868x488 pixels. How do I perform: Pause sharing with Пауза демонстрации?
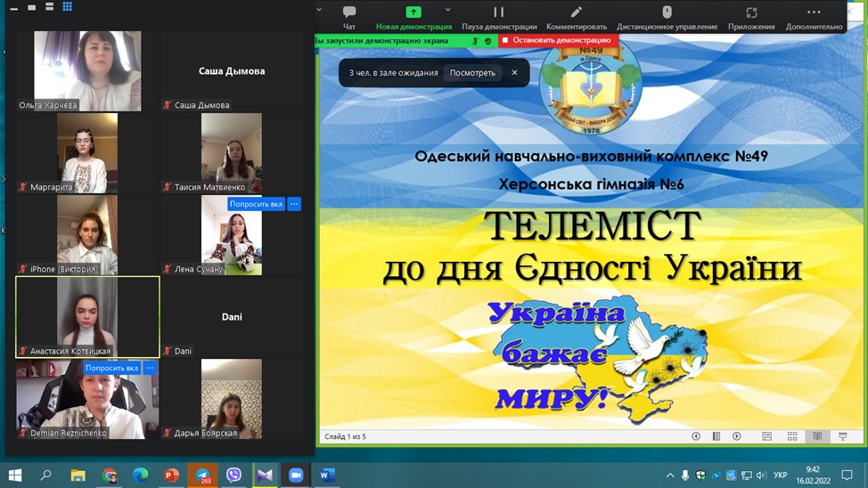pyautogui.click(x=499, y=16)
